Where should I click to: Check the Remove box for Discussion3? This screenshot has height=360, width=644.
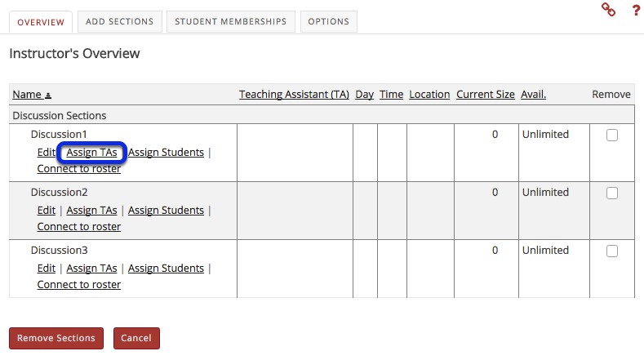612,251
